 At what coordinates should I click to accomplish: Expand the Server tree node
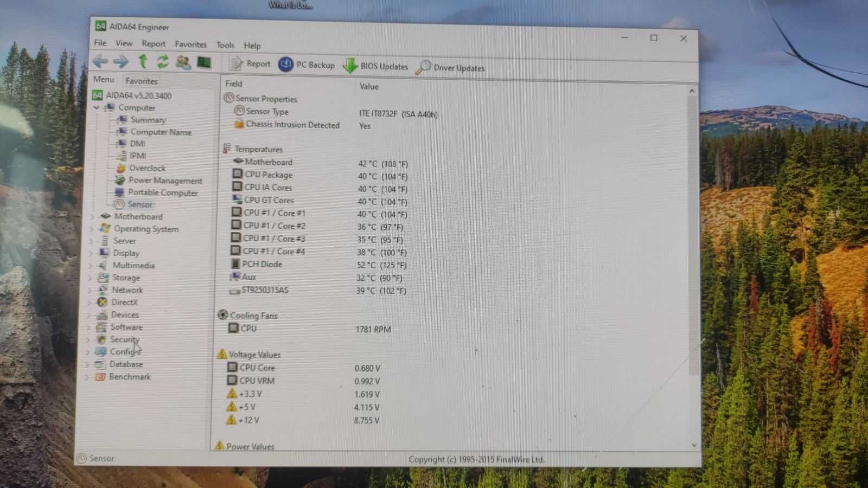91,241
